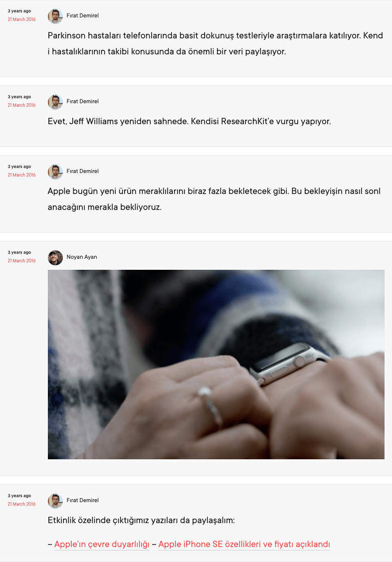Click the avatar beside the Jeff Williams post

click(x=55, y=102)
